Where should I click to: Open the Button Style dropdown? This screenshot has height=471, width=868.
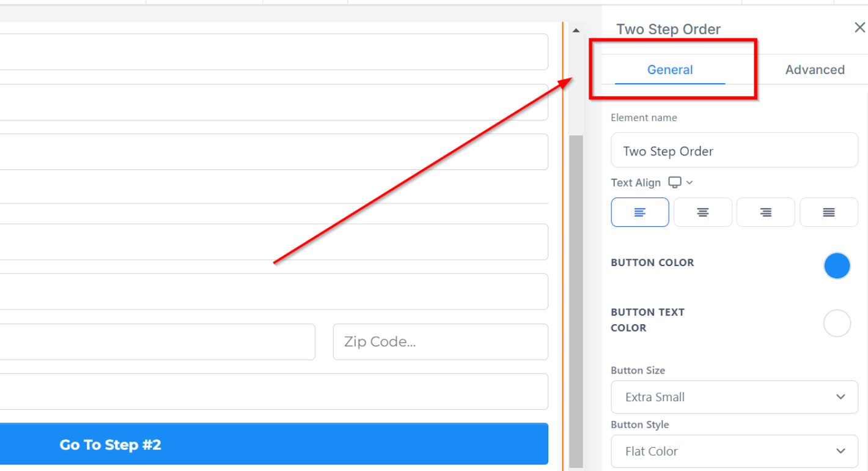[x=734, y=451]
